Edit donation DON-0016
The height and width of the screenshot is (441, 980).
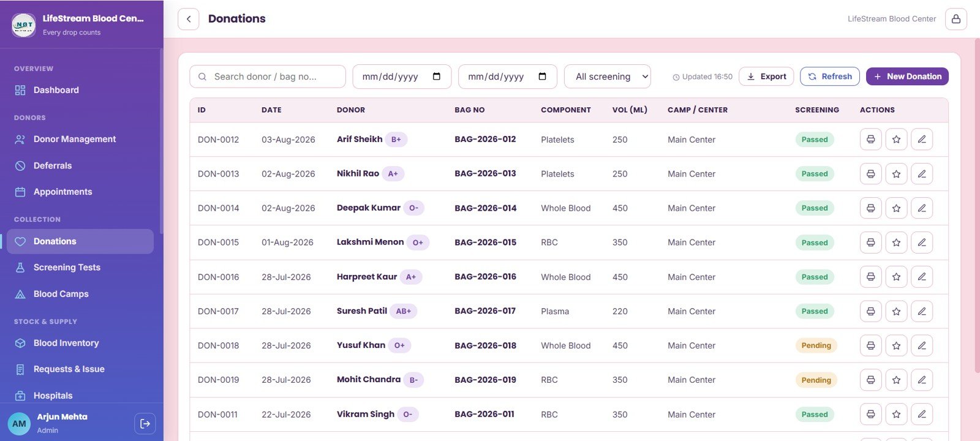[x=922, y=277]
